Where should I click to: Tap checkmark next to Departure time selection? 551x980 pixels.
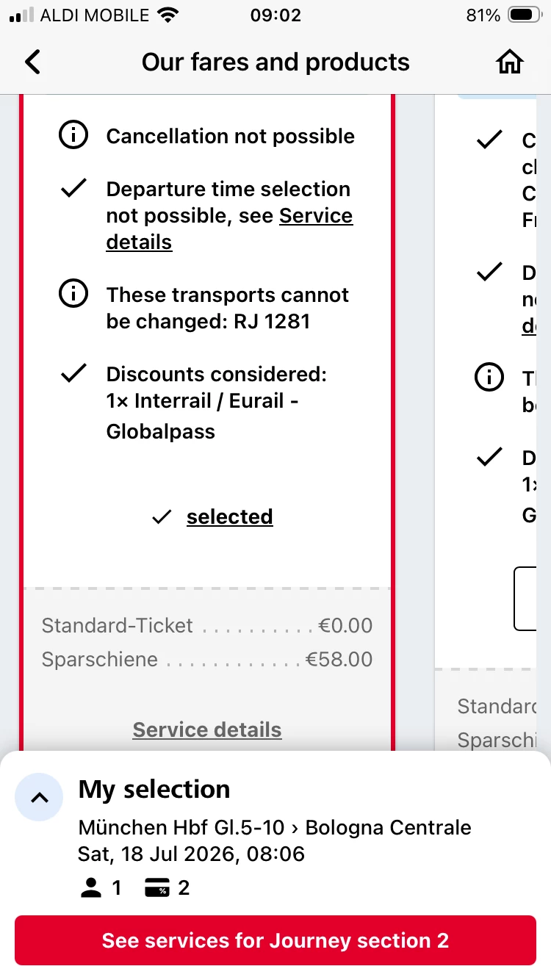(x=73, y=189)
